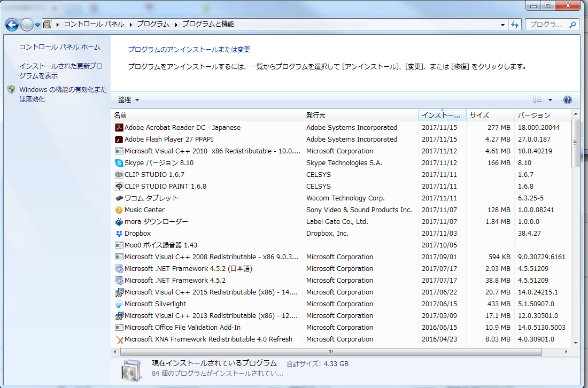Select the Dropbox icon in the list

click(119, 234)
